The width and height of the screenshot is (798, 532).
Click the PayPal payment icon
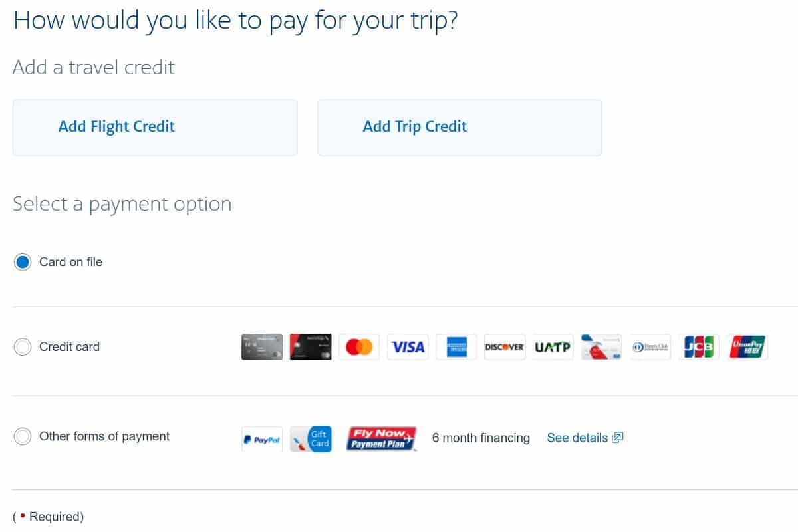pos(262,439)
